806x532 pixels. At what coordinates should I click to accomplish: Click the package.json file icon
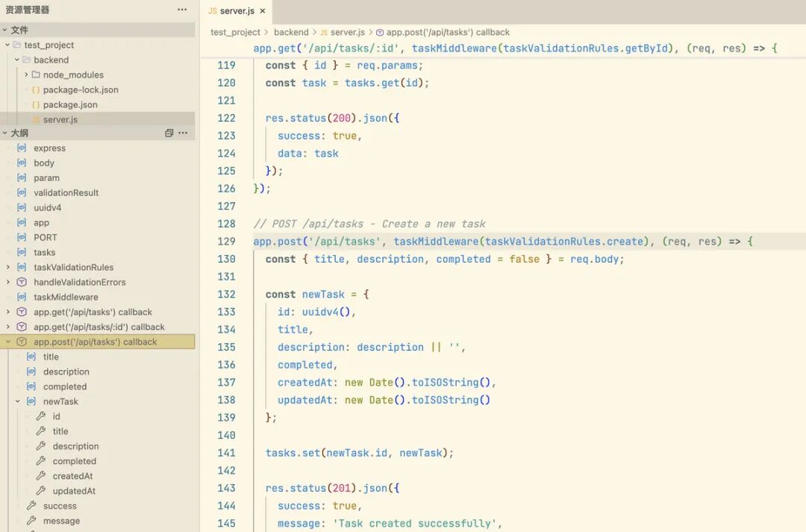(36, 104)
